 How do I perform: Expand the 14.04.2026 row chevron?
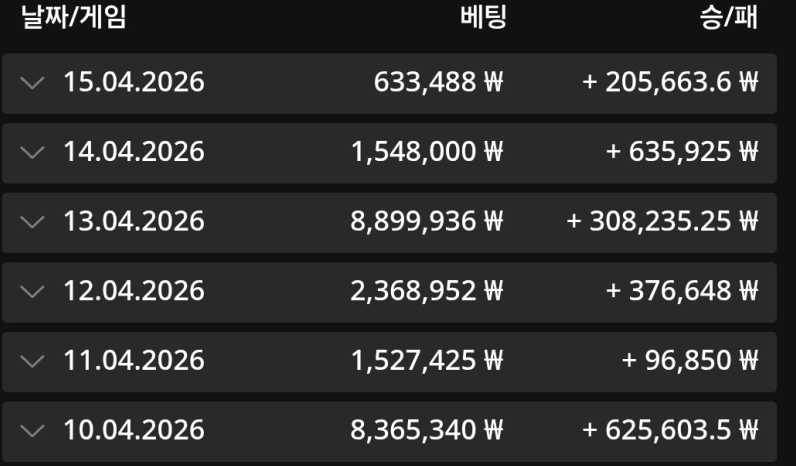32,152
